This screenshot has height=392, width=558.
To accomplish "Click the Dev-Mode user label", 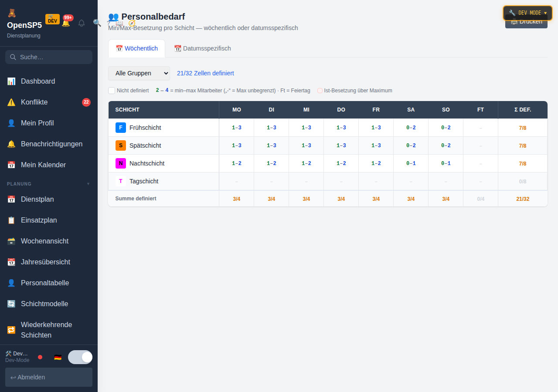I will coord(17,360).
